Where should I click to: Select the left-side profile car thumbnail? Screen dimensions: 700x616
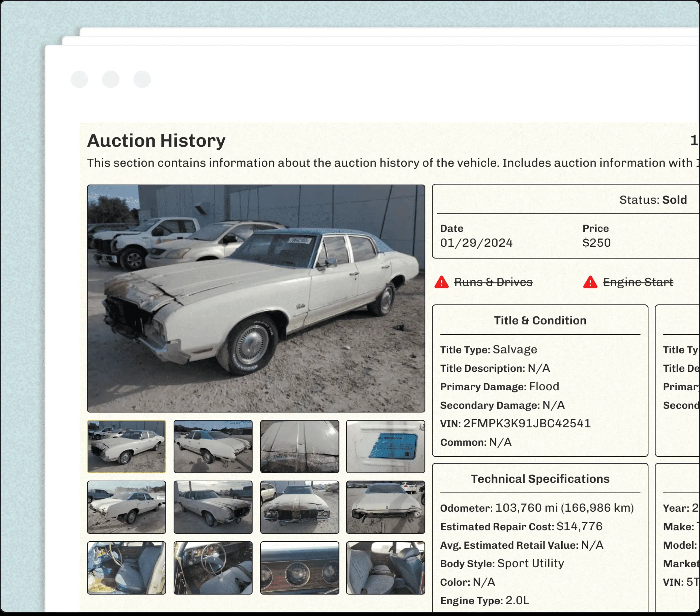coord(126,507)
